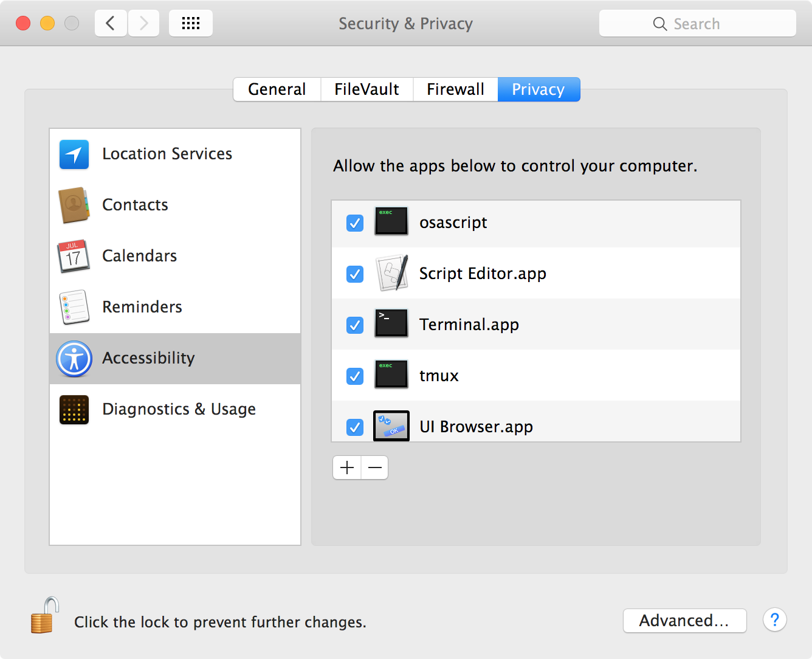Click the blue Accessibility icon
The width and height of the screenshot is (812, 659).
point(74,359)
